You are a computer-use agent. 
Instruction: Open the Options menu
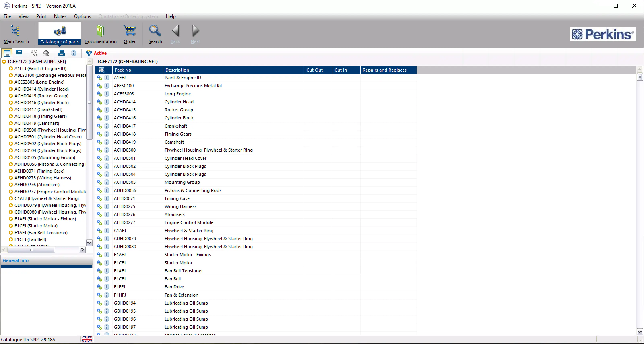coord(82,16)
